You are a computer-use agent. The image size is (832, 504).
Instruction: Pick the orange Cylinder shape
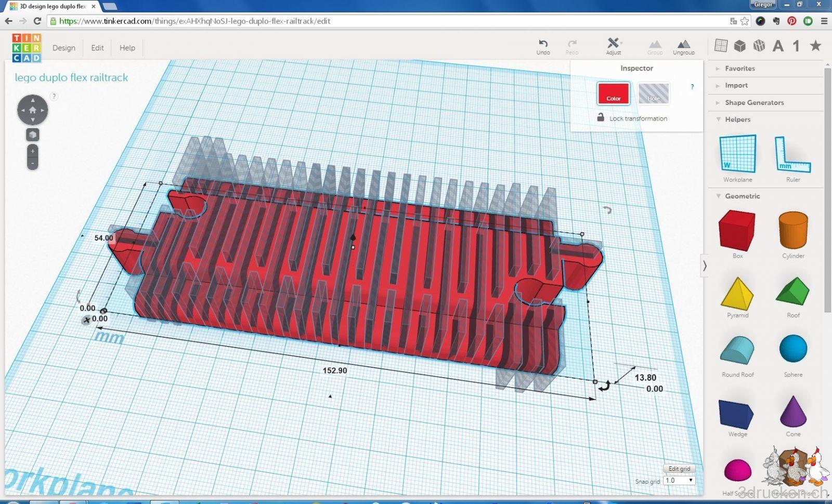point(793,231)
